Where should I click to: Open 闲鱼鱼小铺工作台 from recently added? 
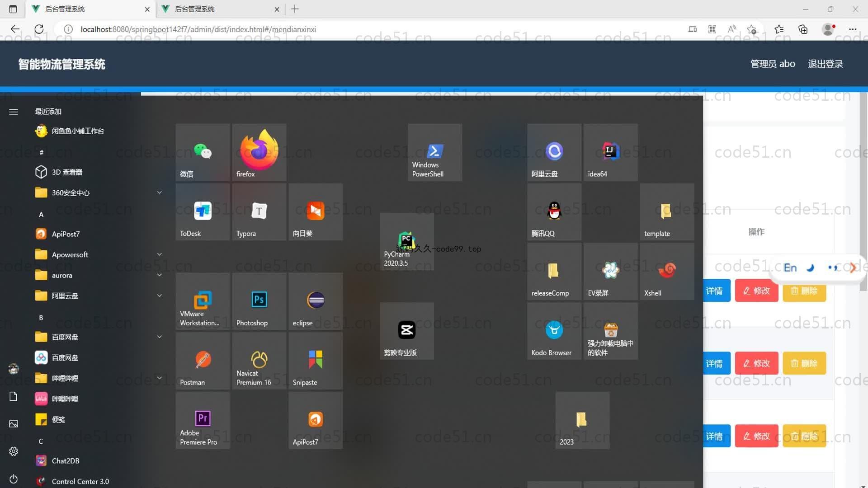coord(99,131)
